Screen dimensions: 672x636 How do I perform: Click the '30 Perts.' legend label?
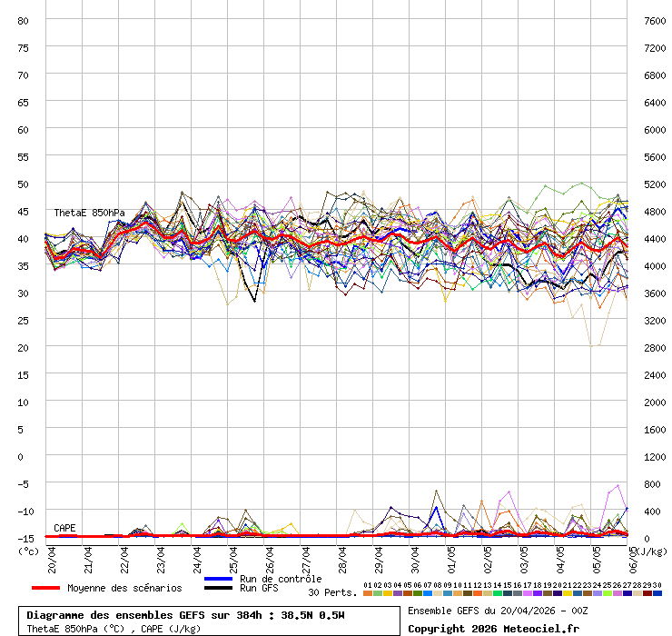point(332,592)
